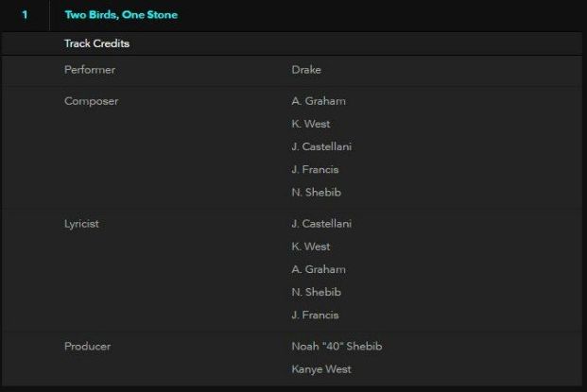Select composer J. Francis
This screenshot has height=392, width=587.
click(x=315, y=169)
